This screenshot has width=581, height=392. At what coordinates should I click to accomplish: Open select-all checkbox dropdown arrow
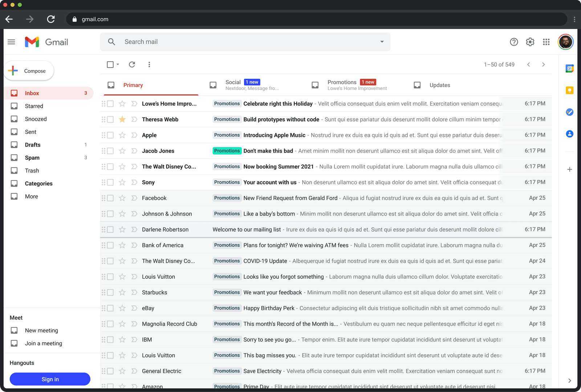coord(118,65)
